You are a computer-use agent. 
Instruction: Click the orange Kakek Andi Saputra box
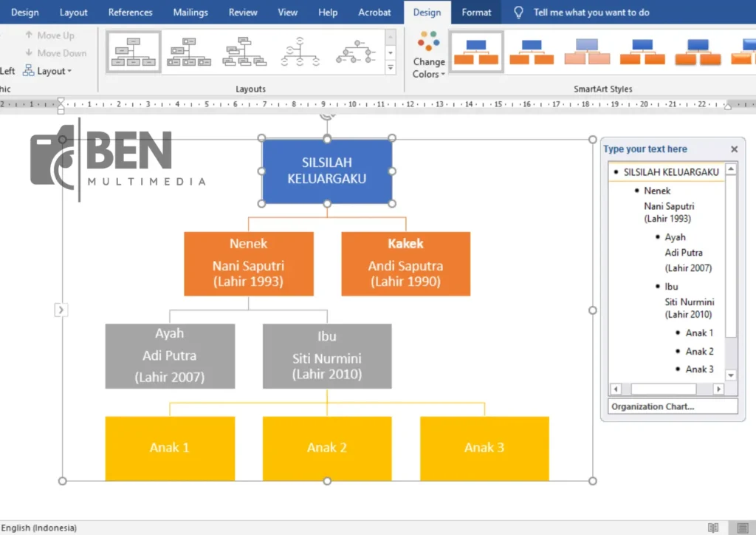[405, 264]
